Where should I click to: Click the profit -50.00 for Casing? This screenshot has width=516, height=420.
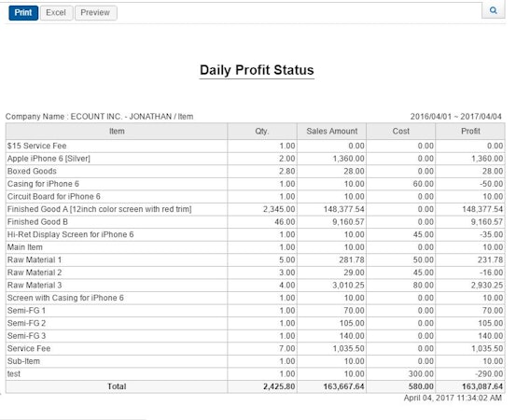(492, 184)
